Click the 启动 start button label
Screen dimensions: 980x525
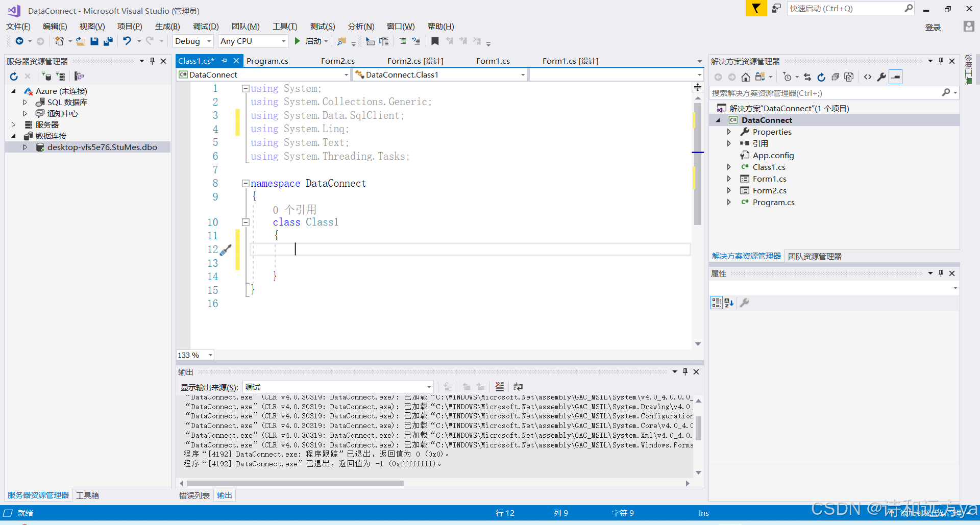(313, 41)
